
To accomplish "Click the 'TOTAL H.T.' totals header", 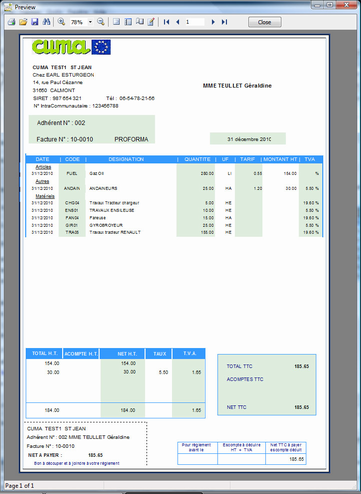I will tap(45, 353).
